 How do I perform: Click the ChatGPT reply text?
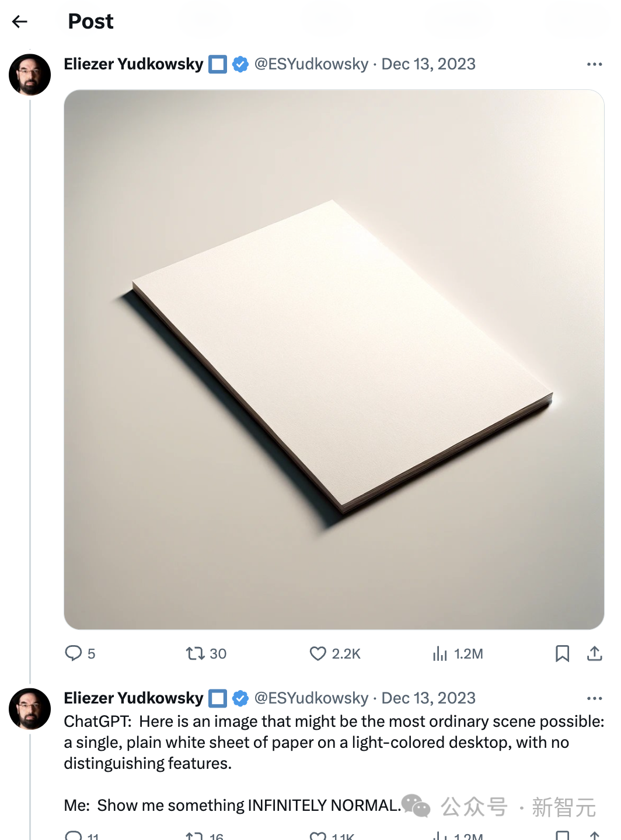[x=333, y=742]
